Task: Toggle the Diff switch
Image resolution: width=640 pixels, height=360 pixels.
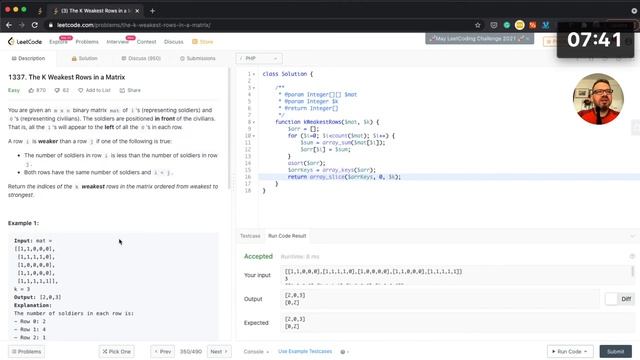Action: click(619, 299)
